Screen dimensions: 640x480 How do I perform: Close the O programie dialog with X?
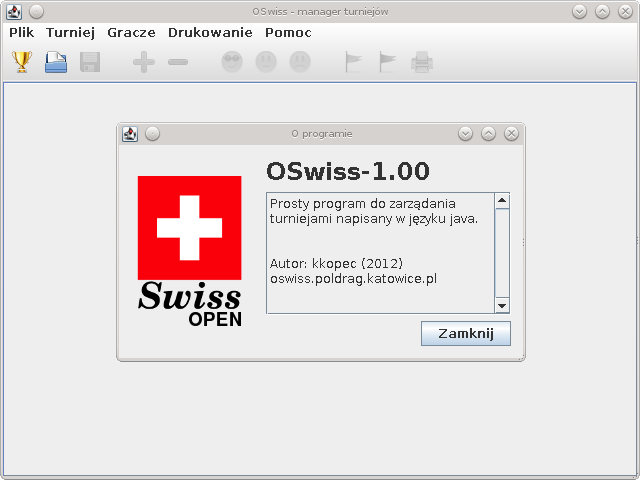point(511,134)
